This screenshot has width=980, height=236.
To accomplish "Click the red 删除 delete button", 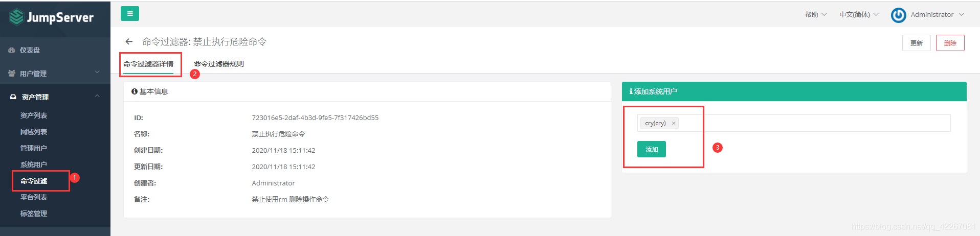I will 950,43.
